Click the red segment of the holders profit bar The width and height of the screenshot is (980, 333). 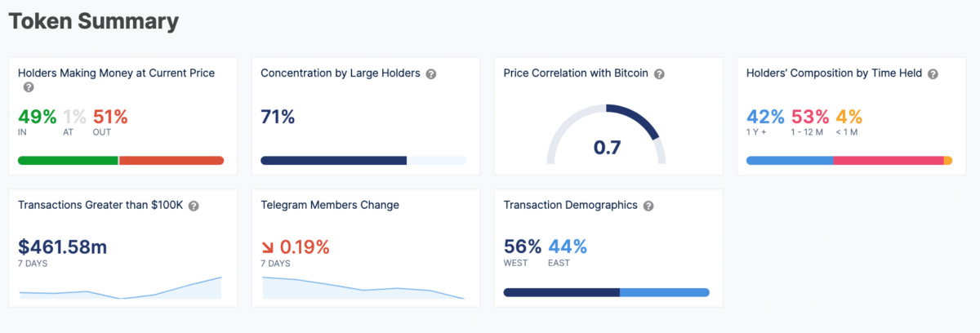(171, 160)
